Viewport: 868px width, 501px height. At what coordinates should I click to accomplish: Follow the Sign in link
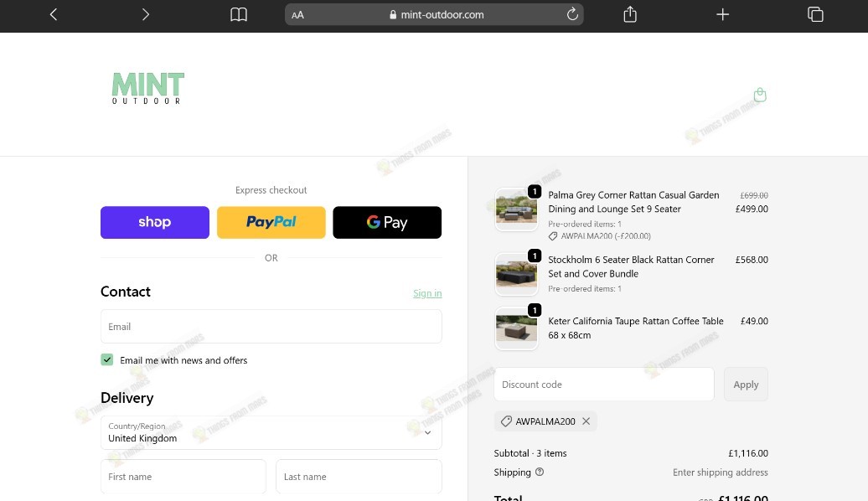(427, 293)
